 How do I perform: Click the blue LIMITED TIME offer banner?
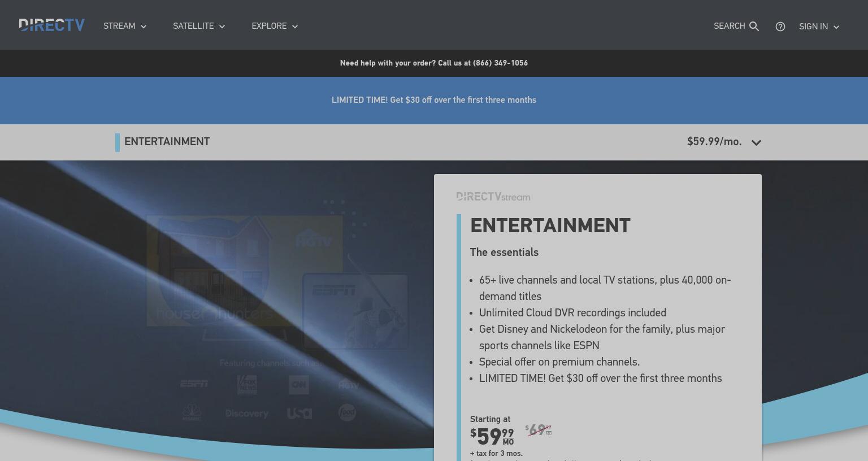tap(434, 101)
